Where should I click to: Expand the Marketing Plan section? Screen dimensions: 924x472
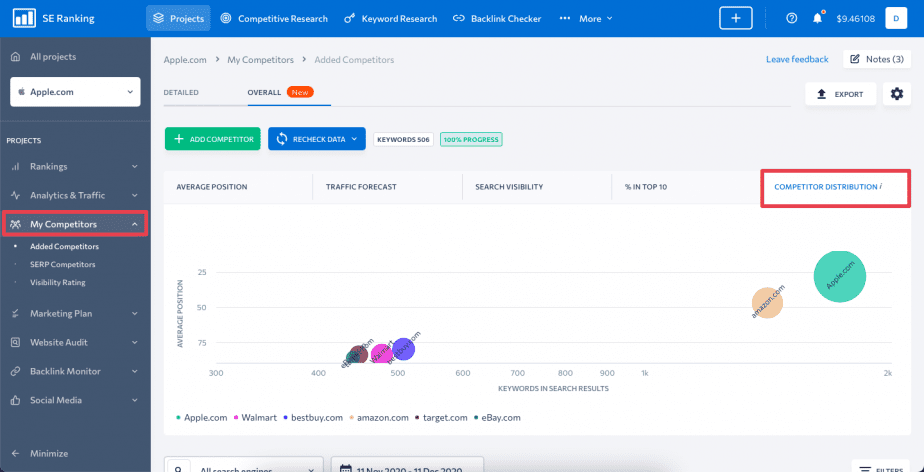click(x=75, y=313)
